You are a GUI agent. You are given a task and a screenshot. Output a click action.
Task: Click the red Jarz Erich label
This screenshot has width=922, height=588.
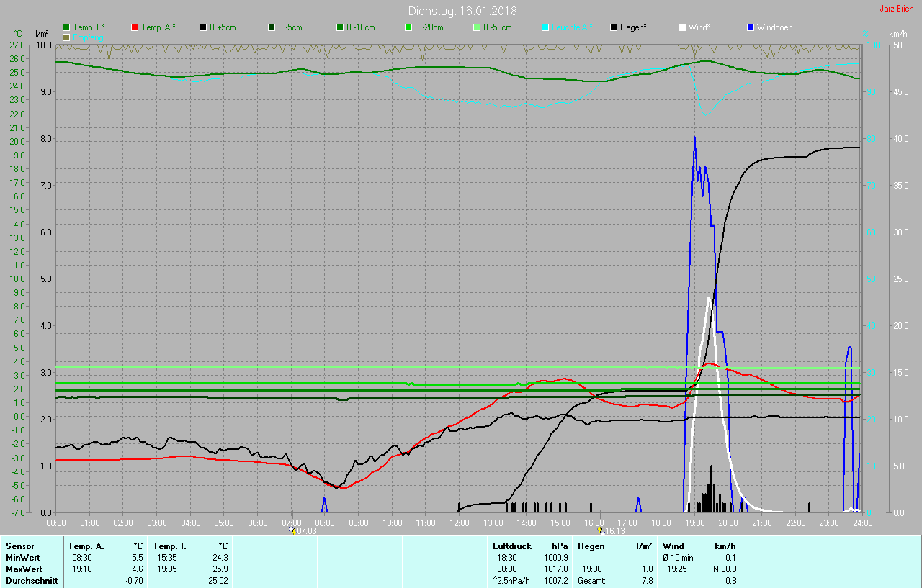898,9
